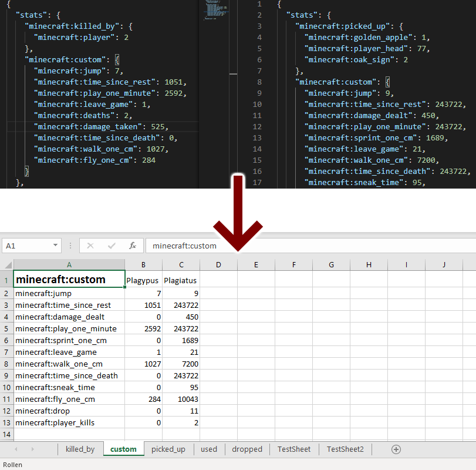
Task: Select row 7 header
Action: click(6, 352)
